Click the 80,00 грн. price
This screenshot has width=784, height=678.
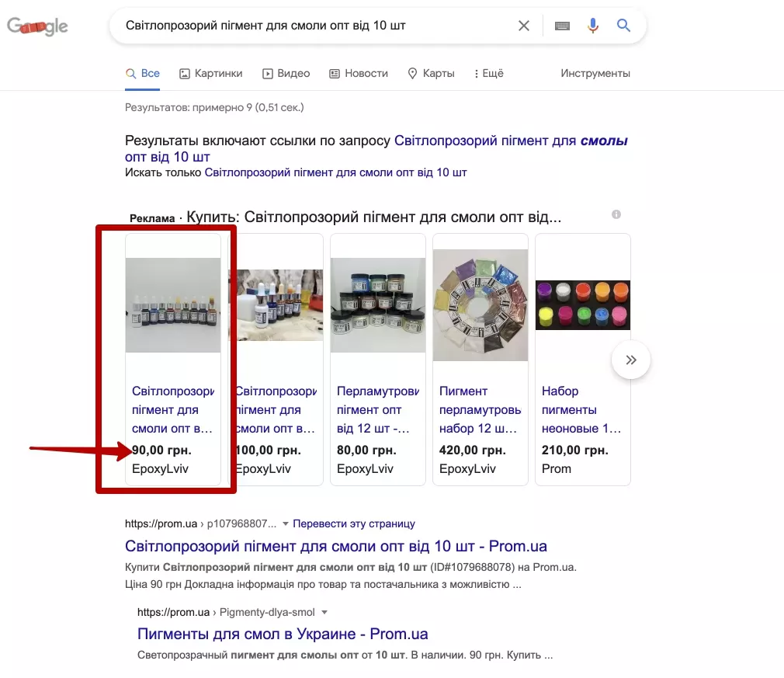(x=366, y=450)
